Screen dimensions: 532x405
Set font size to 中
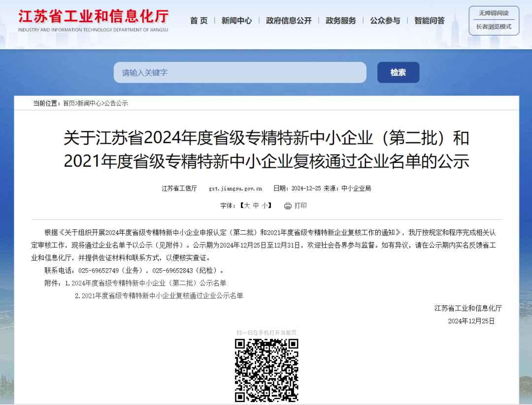tap(256, 206)
